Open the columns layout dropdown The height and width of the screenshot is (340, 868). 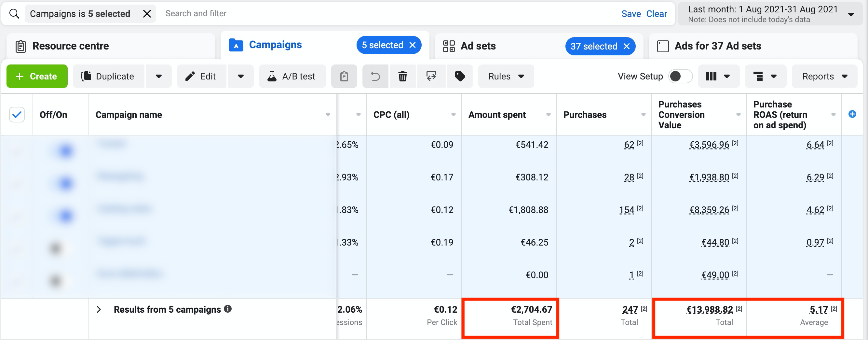tap(718, 76)
